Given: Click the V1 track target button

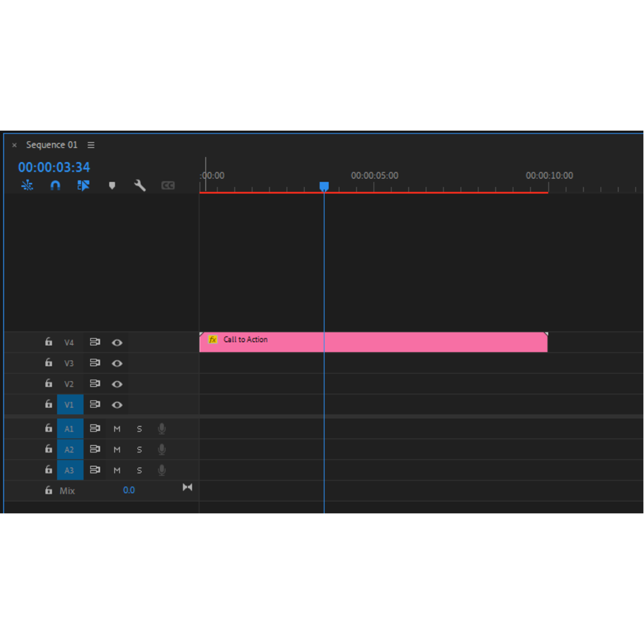Looking at the screenshot, I should (x=70, y=405).
